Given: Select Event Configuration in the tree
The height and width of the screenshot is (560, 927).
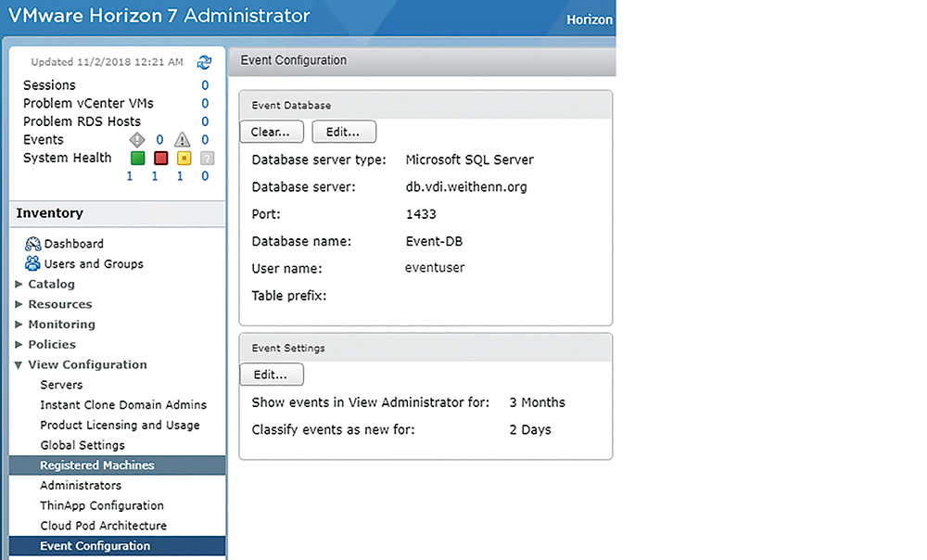Looking at the screenshot, I should coord(117,546).
